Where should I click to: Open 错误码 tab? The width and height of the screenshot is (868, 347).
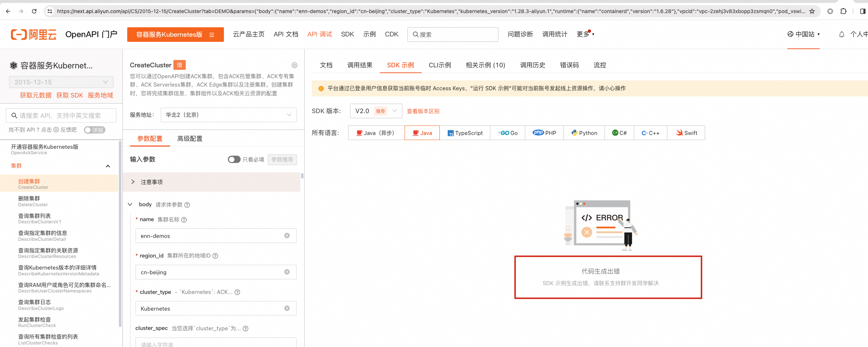(x=569, y=65)
